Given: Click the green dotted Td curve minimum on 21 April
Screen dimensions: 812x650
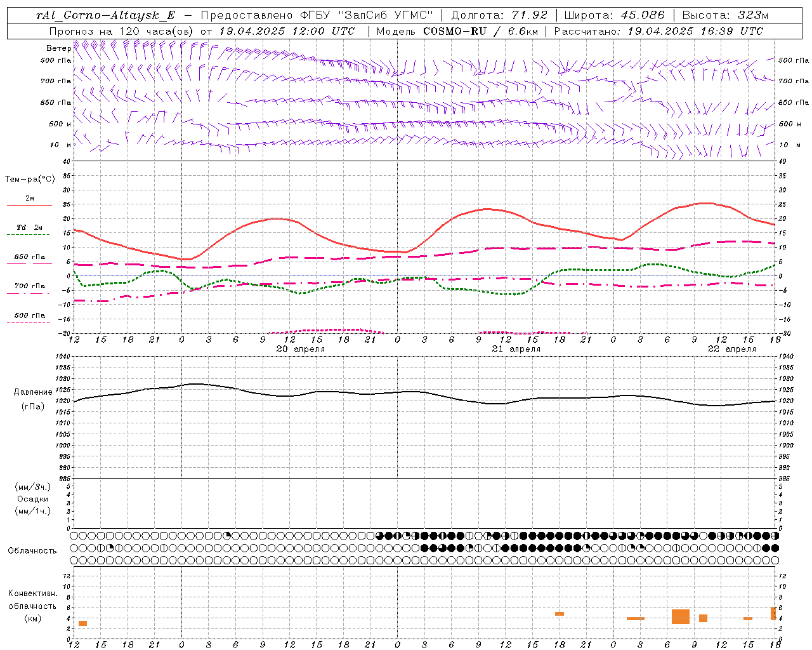Looking at the screenshot, I should (511, 294).
